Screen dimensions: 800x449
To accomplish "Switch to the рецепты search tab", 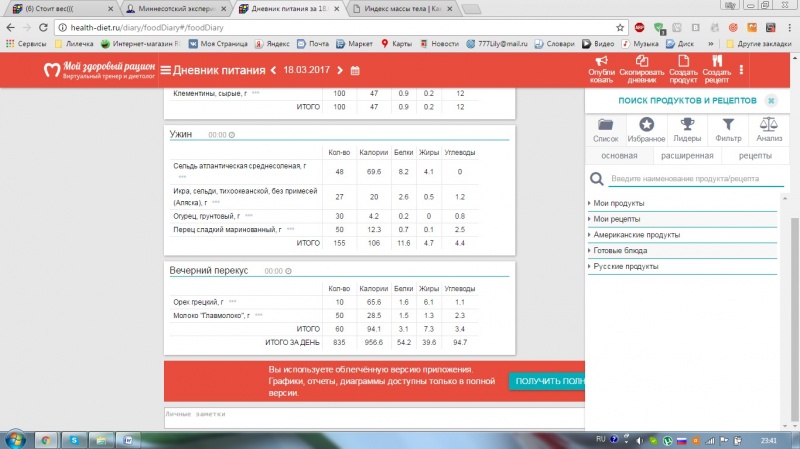I will click(755, 156).
